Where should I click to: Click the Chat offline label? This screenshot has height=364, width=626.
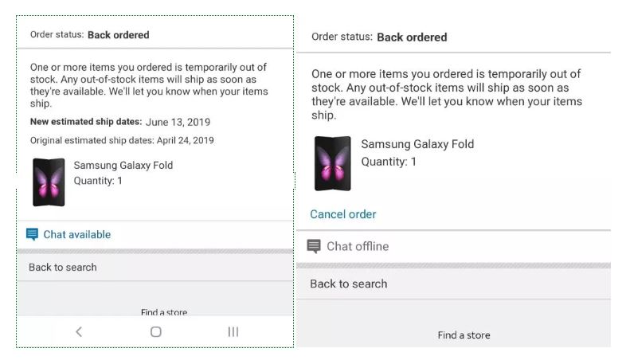[358, 246]
